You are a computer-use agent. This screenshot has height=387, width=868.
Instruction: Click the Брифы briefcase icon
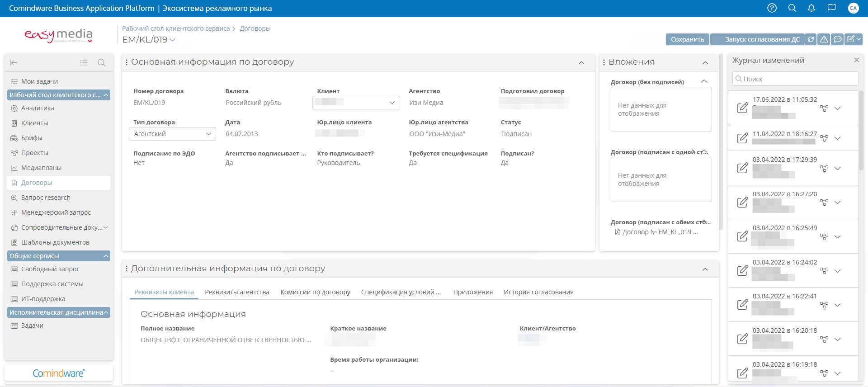tap(14, 138)
